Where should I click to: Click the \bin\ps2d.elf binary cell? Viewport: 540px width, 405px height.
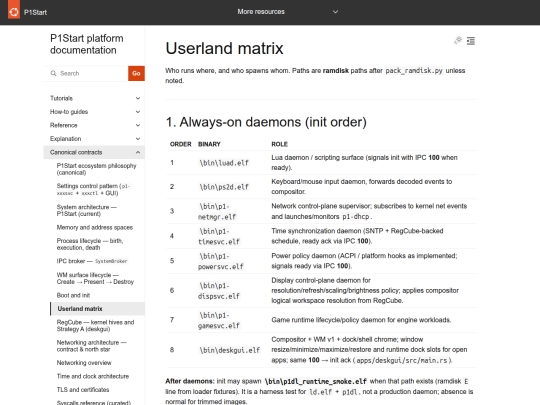[x=224, y=187]
